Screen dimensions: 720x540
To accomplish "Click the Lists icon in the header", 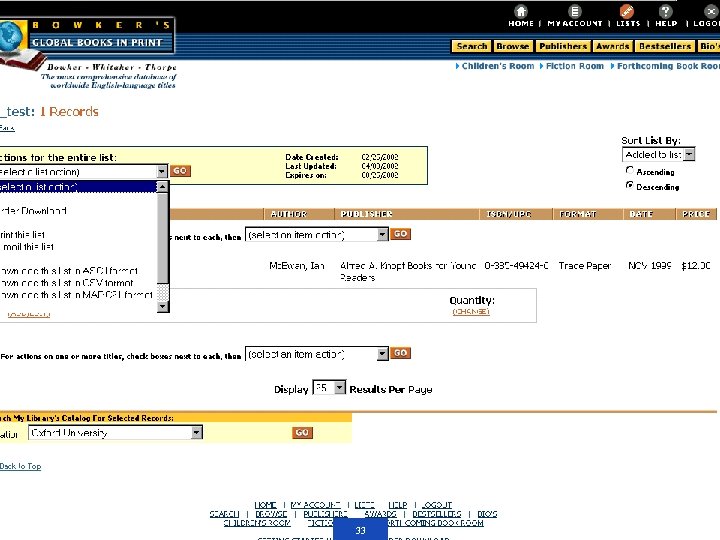I will 627,11.
